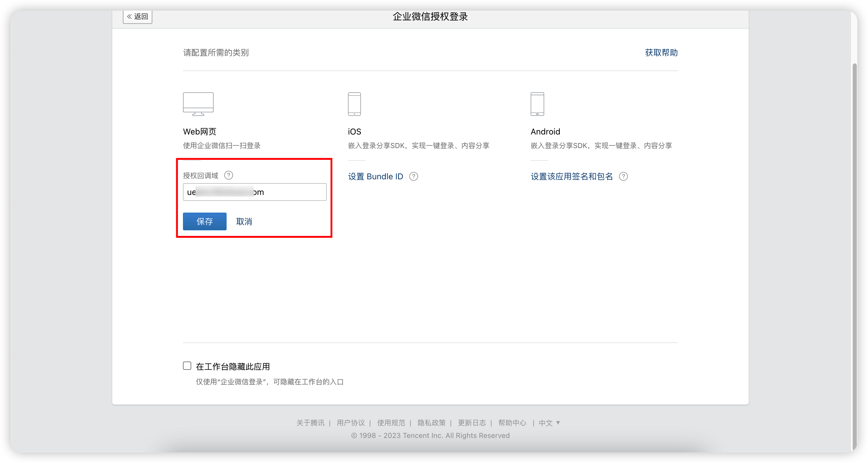Open the 帮助中心 footer link
The height and width of the screenshot is (463, 868).
pos(512,423)
